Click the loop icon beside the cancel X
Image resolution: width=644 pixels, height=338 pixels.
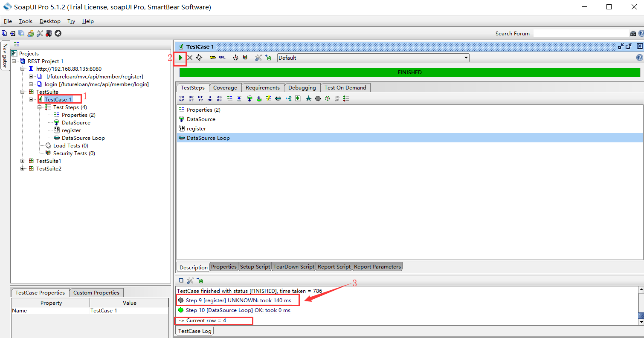(x=199, y=58)
